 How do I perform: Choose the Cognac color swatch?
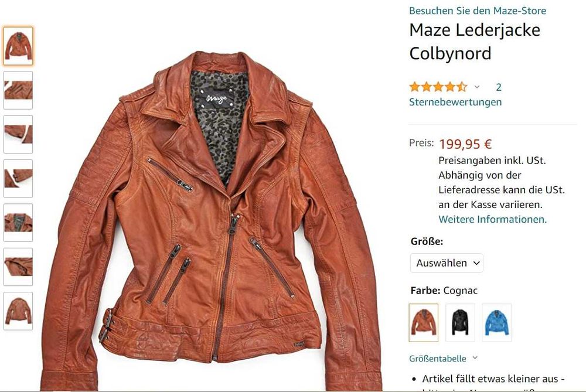(x=424, y=323)
